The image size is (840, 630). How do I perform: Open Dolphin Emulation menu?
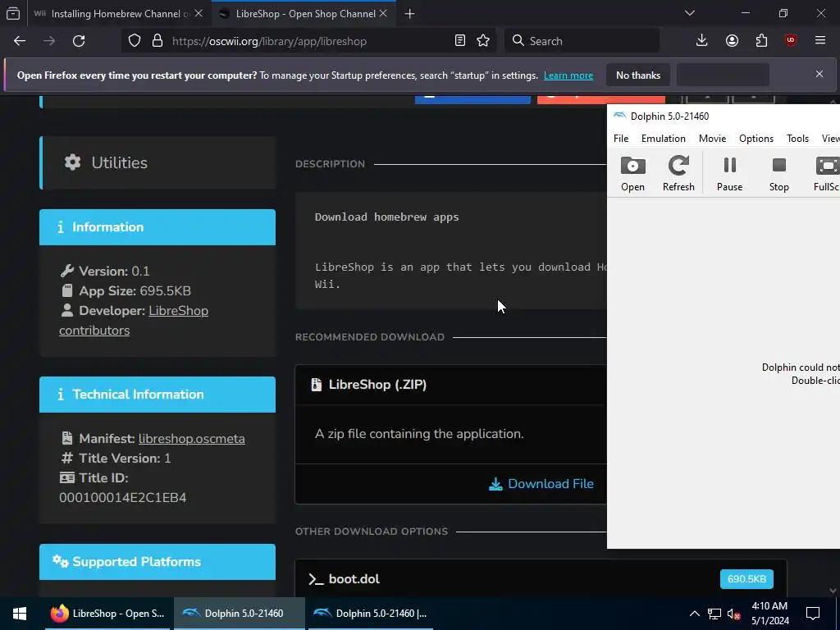point(663,138)
